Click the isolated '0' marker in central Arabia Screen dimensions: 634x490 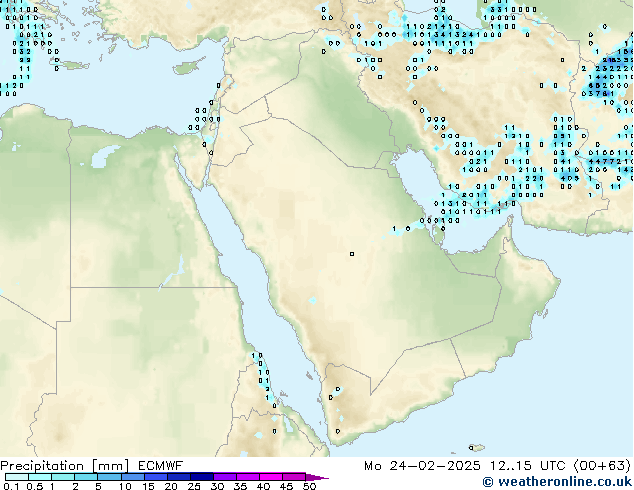coord(352,254)
